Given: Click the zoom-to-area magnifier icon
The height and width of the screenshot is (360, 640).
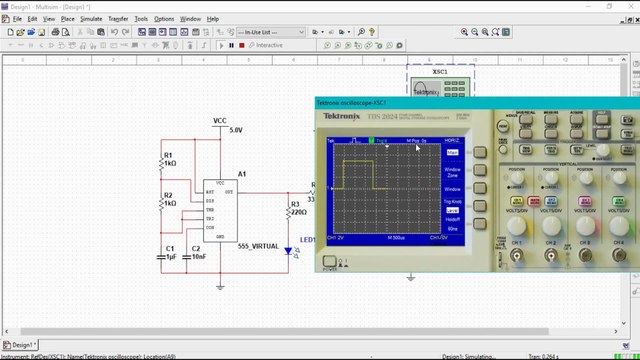Looking at the screenshot, I should pyautogui.click(x=485, y=32).
